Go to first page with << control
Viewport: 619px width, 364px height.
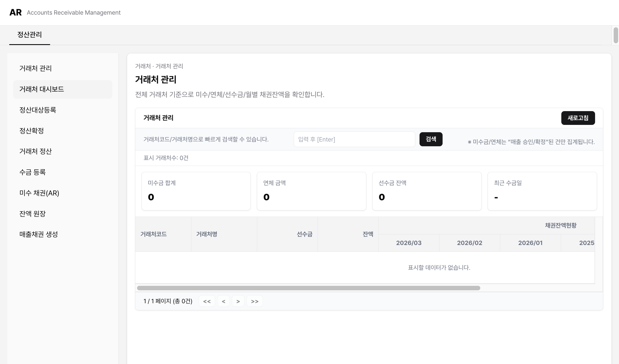click(x=207, y=301)
